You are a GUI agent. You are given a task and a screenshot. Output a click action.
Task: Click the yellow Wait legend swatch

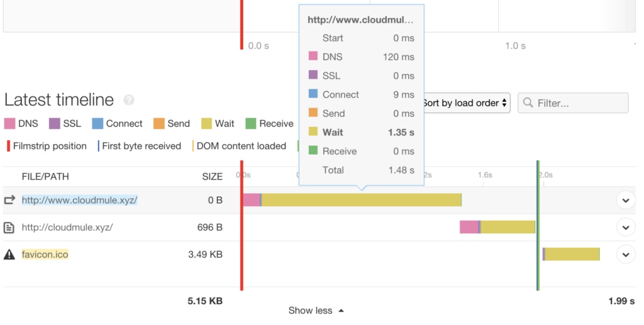[206, 123]
